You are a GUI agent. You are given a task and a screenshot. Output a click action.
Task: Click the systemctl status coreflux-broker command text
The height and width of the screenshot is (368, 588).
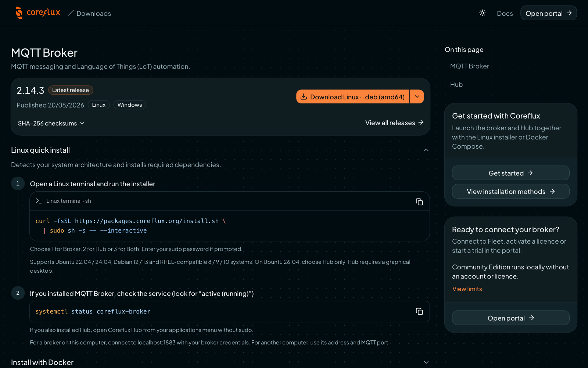click(93, 312)
